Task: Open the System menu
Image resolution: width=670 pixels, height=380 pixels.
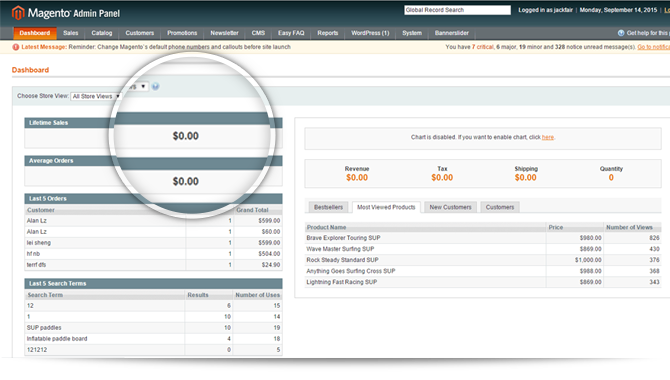Action: tap(412, 33)
